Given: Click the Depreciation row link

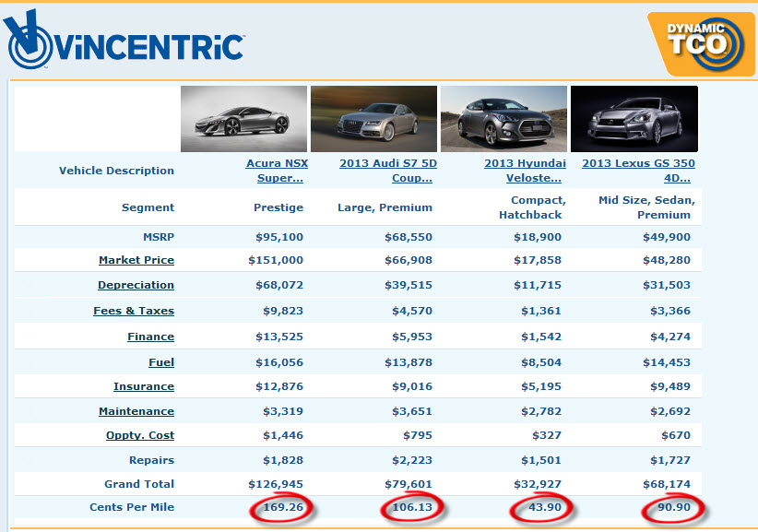Looking at the screenshot, I should tap(136, 285).
